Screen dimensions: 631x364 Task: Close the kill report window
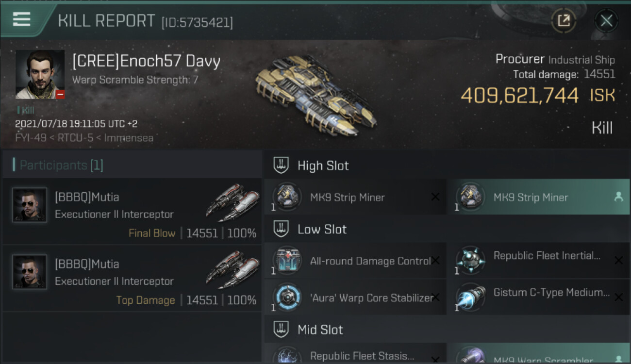pyautogui.click(x=606, y=20)
